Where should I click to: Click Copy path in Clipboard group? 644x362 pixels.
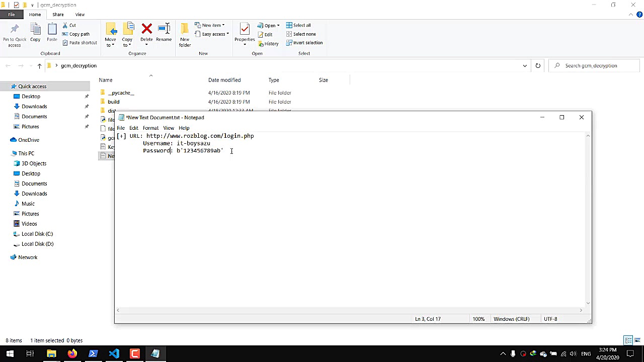click(x=76, y=34)
